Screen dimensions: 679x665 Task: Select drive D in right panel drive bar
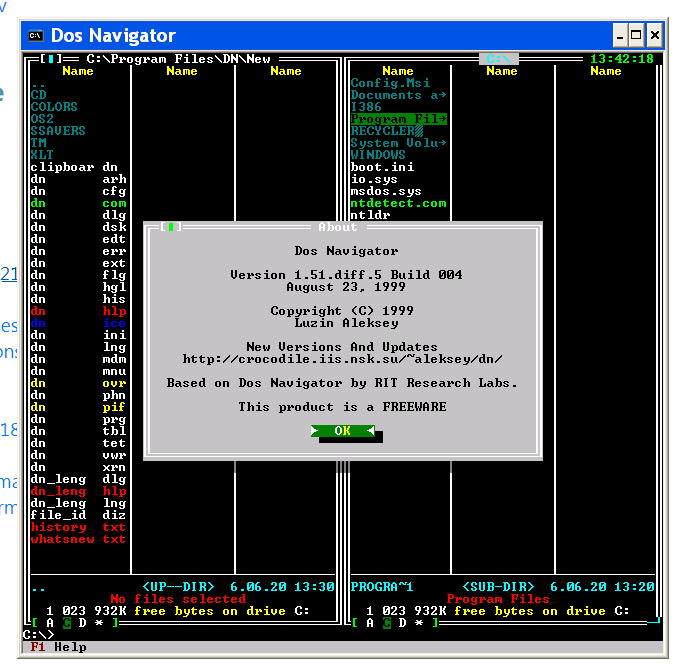[403, 623]
